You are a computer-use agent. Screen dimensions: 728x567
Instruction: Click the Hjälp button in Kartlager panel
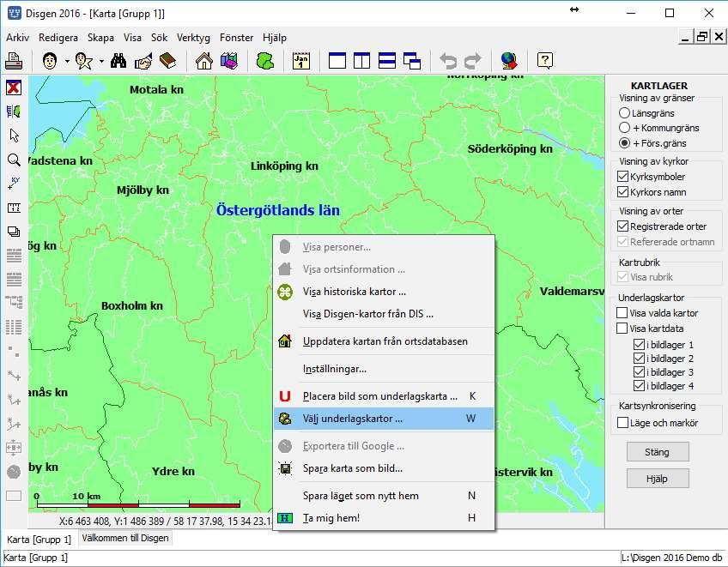coord(658,479)
